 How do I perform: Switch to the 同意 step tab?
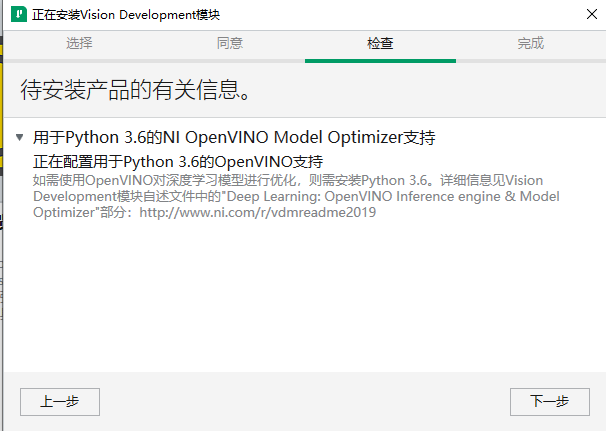(x=230, y=43)
